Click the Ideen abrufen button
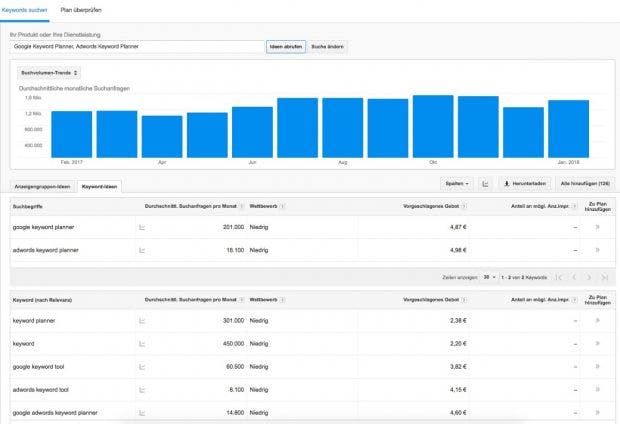620x424 pixels. [x=286, y=47]
